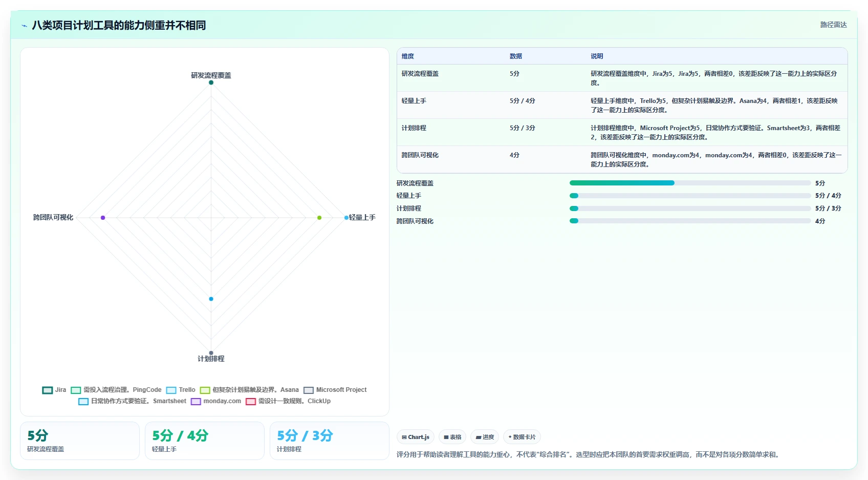Toggle the Microsoft Project legend entry

[x=335, y=390]
